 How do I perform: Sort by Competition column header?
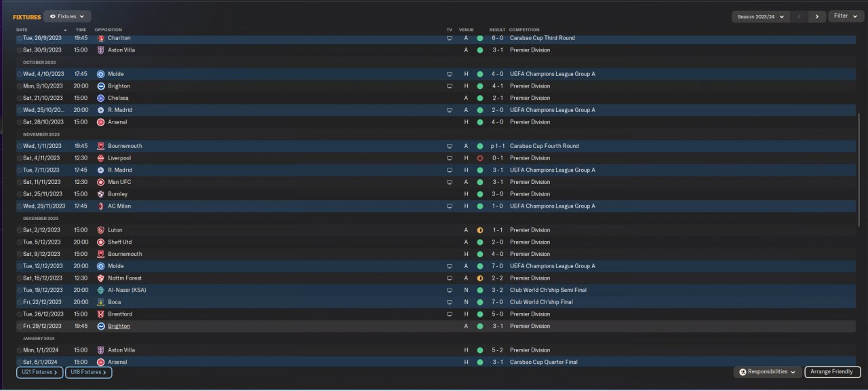524,30
